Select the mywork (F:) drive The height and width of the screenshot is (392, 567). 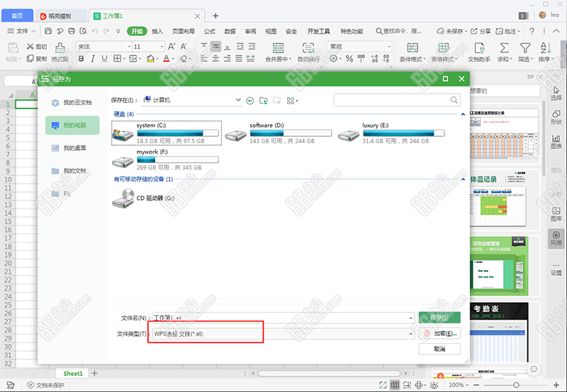pyautogui.click(x=167, y=159)
